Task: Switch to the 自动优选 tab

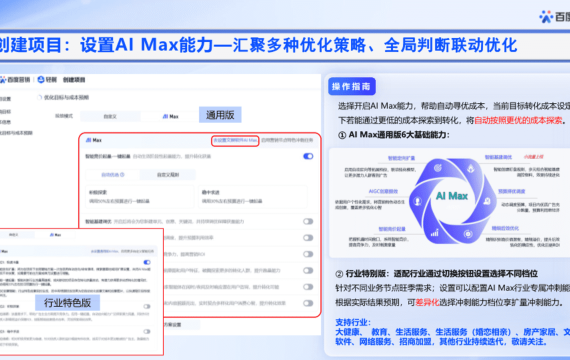Action: pyautogui.click(x=113, y=175)
